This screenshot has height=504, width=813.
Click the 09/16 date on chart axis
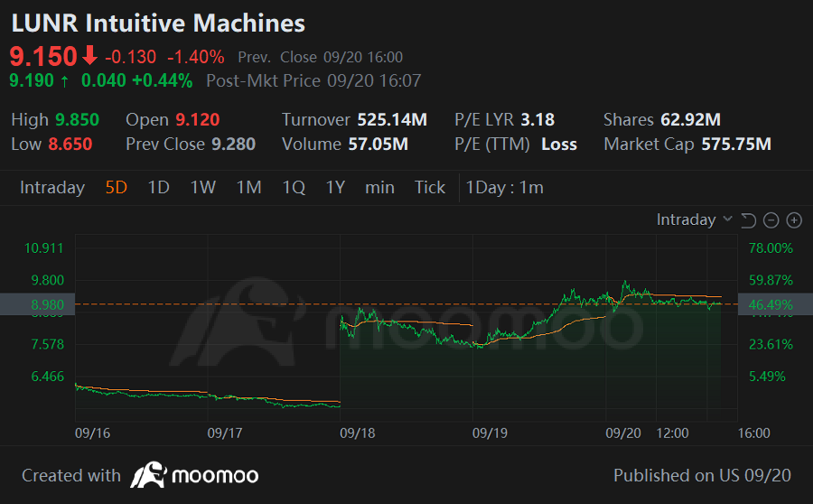click(93, 433)
